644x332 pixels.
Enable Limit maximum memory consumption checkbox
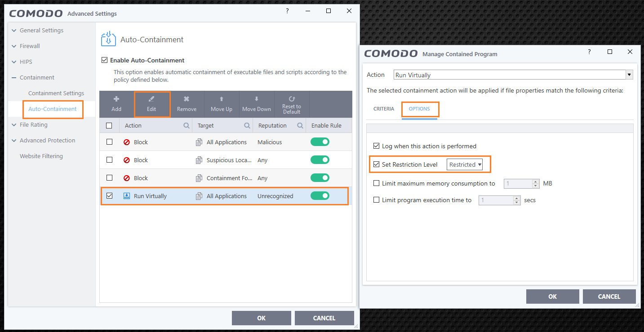(377, 183)
